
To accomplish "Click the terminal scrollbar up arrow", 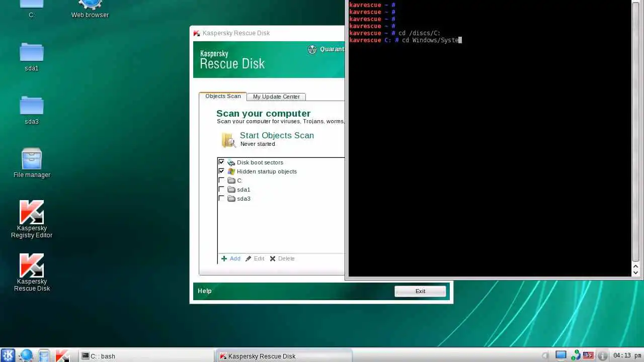I will tap(635, 265).
